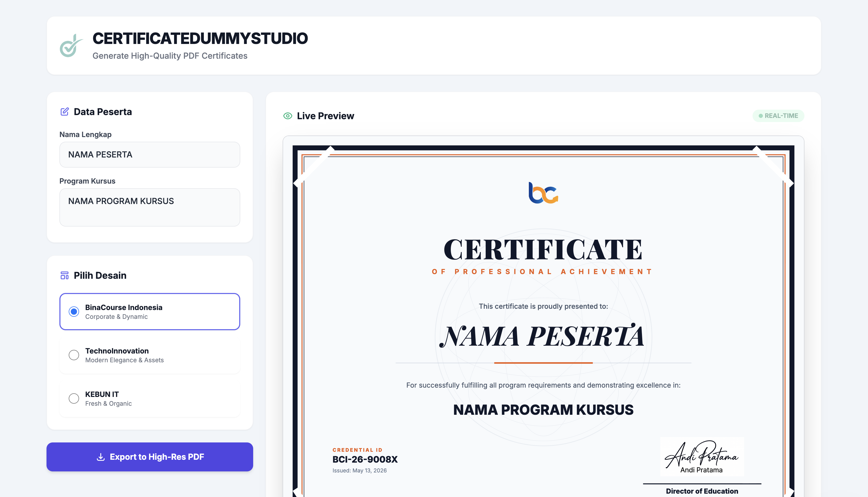Click the Live Preview heading
This screenshot has width=868, height=497.
pyautogui.click(x=325, y=116)
